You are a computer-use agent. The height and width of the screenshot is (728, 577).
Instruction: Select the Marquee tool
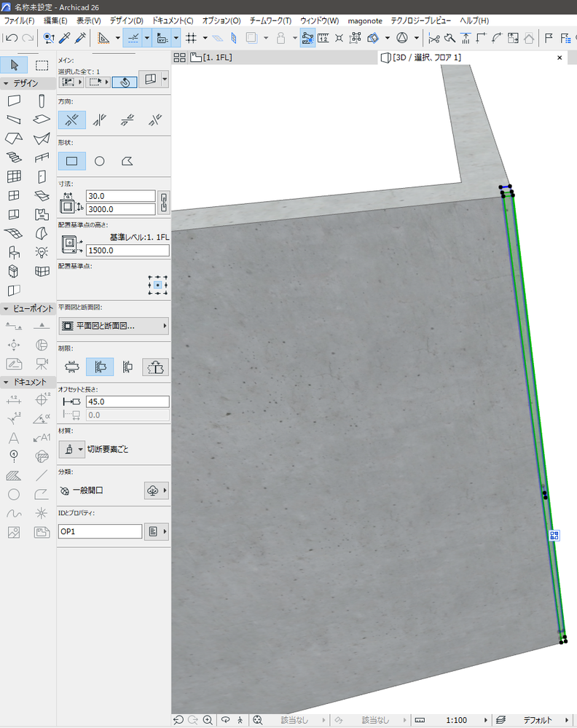42,65
